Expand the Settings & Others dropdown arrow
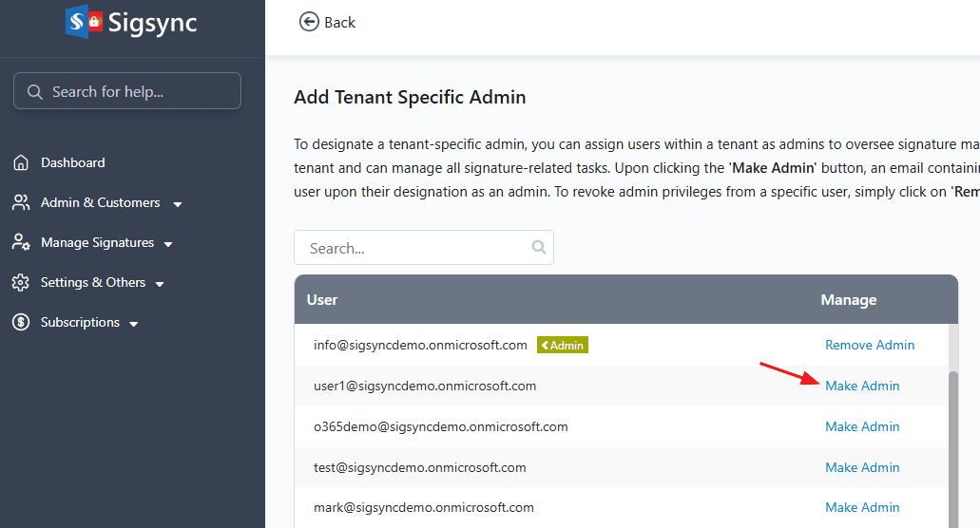980x528 pixels. pyautogui.click(x=160, y=284)
